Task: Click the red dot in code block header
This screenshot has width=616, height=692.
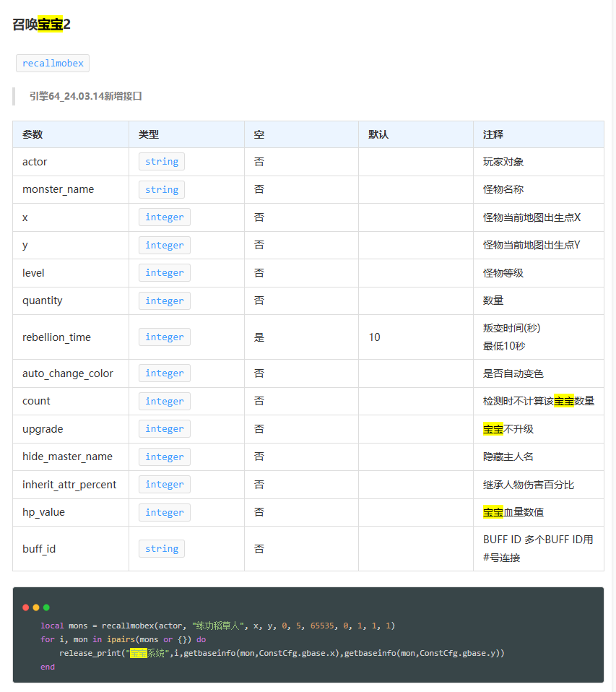Action: (x=26, y=607)
